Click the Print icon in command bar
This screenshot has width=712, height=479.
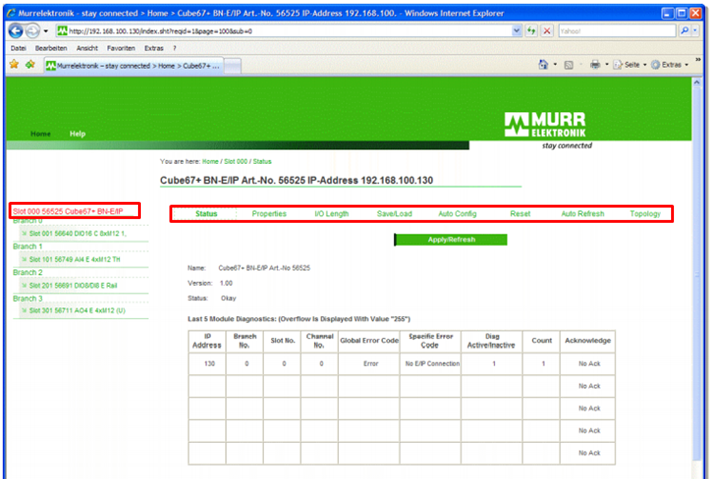click(595, 64)
